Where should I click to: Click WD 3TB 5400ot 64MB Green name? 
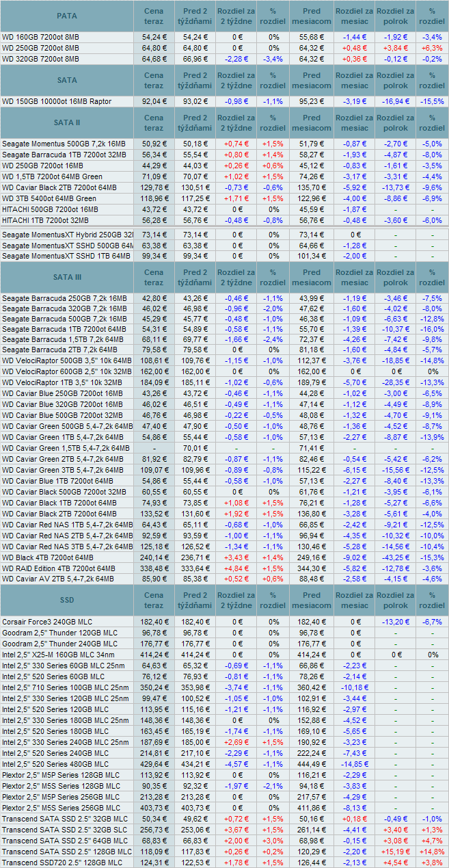click(x=49, y=198)
